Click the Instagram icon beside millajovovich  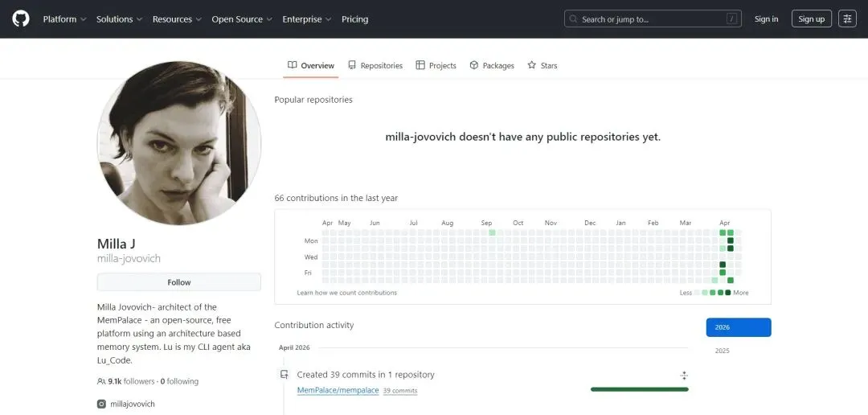click(101, 404)
